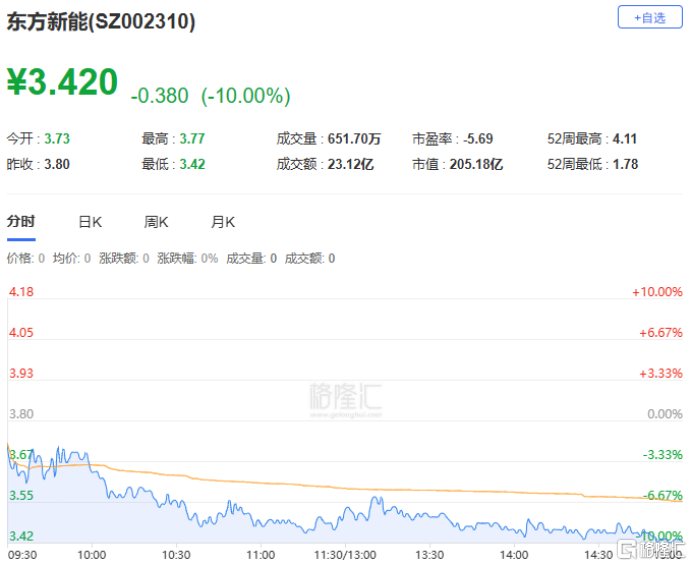The height and width of the screenshot is (566, 692).
Task: Select the 周K chart tab
Action: [x=156, y=222]
